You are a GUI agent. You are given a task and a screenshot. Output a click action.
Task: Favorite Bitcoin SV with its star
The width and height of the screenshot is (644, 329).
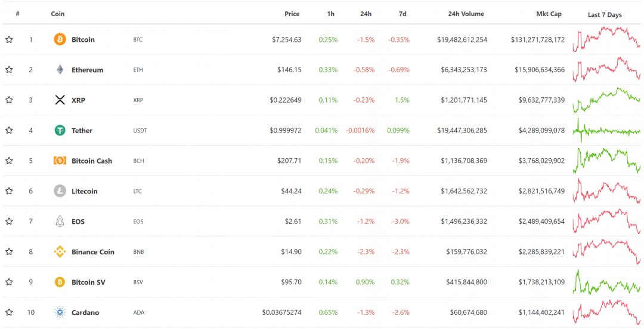coord(9,282)
